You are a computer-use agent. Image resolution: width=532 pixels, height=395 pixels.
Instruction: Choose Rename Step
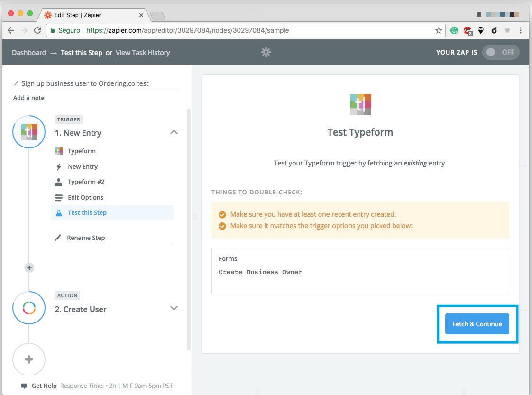(x=86, y=238)
